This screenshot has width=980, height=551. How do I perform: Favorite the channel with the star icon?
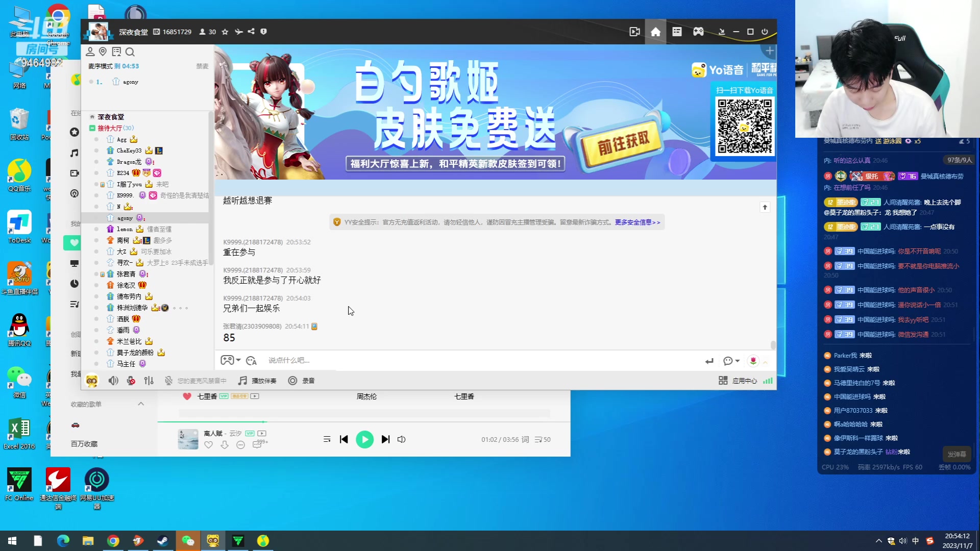(x=225, y=32)
